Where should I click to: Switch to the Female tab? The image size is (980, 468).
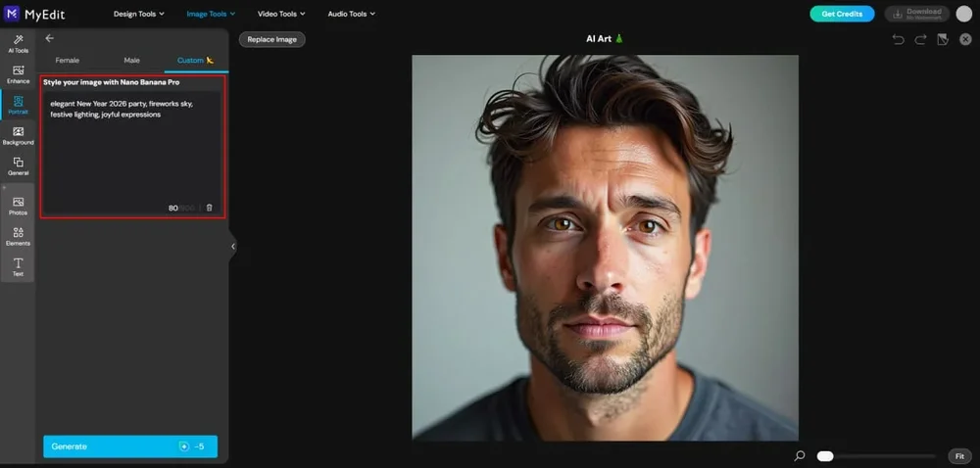tap(67, 61)
